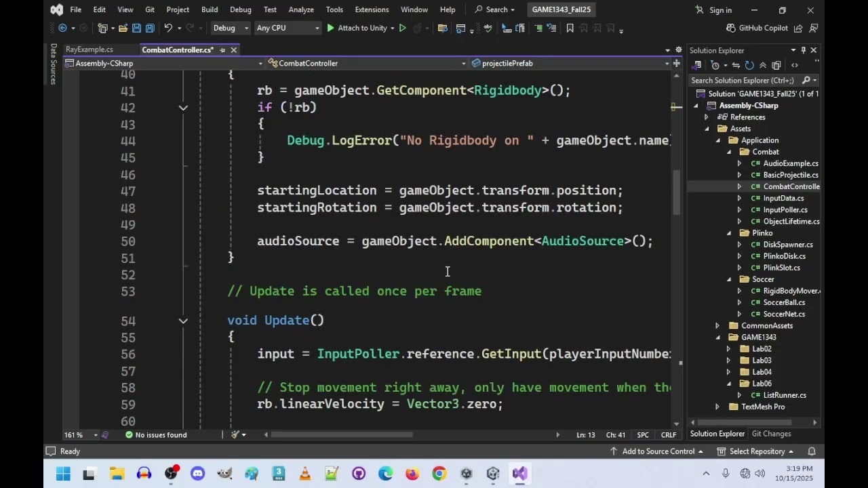Image resolution: width=868 pixels, height=488 pixels.
Task: Undo the last edit
Action: pyautogui.click(x=168, y=28)
